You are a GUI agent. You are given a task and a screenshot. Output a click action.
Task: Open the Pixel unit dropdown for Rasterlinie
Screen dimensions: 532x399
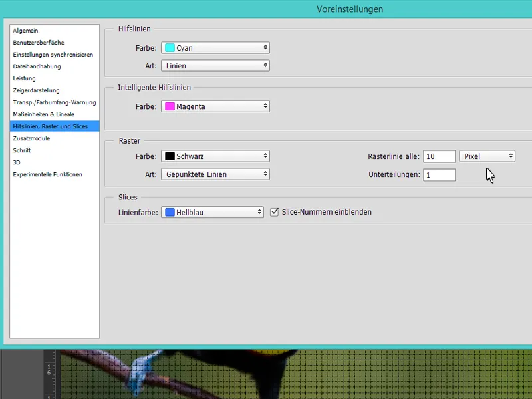click(x=487, y=156)
